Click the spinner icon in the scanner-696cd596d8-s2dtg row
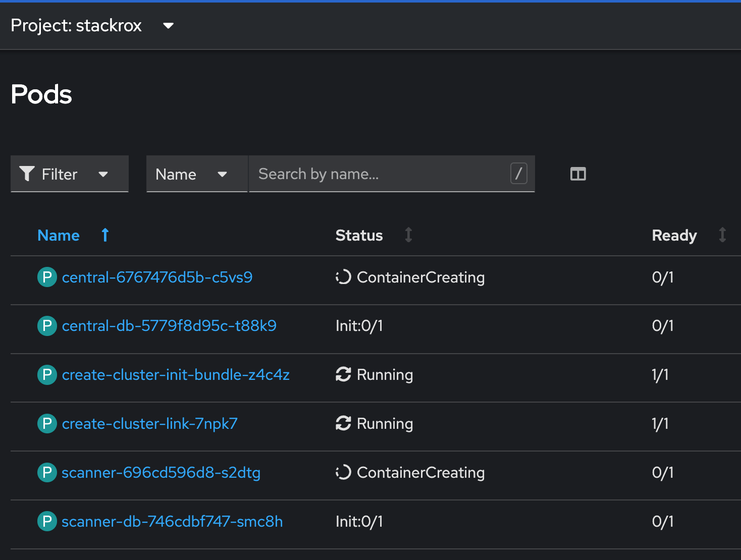 tap(343, 472)
